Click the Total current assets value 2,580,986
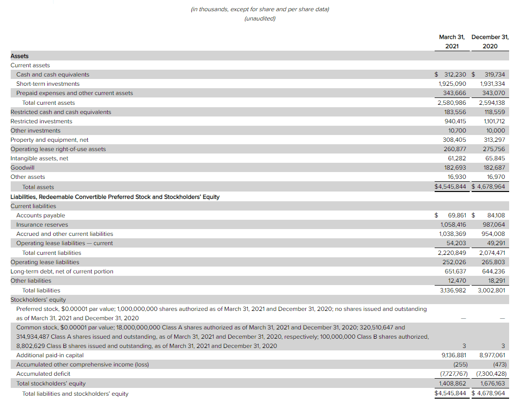 coord(452,103)
